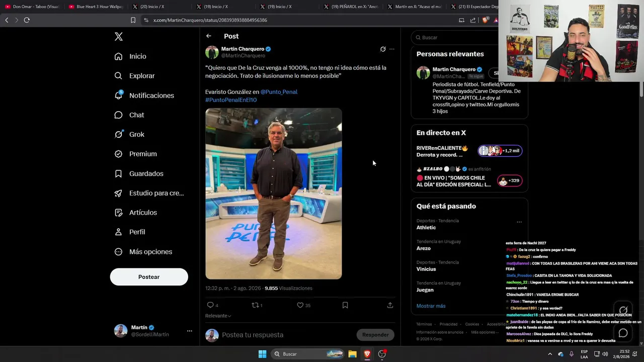This screenshot has height=362, width=644.
Task: Open Más opciones circle icon in sidebar
Action: coord(118,252)
